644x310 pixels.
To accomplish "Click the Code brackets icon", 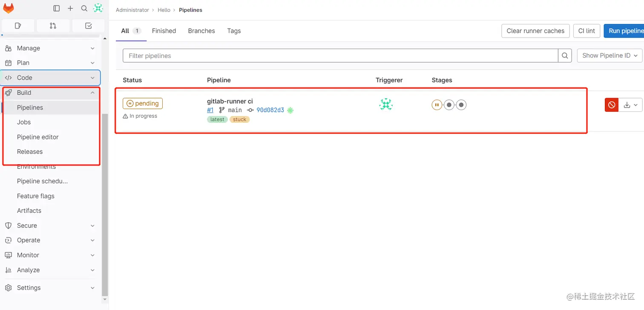I will (9, 78).
